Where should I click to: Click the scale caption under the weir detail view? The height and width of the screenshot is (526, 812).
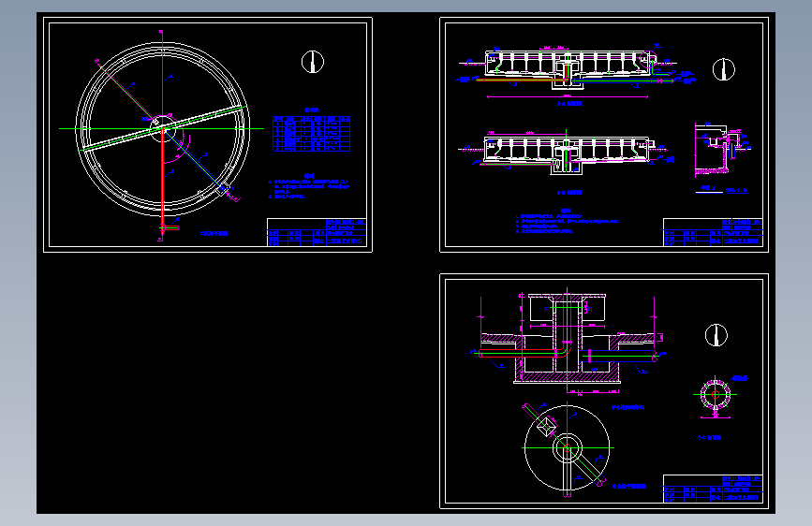click(737, 190)
